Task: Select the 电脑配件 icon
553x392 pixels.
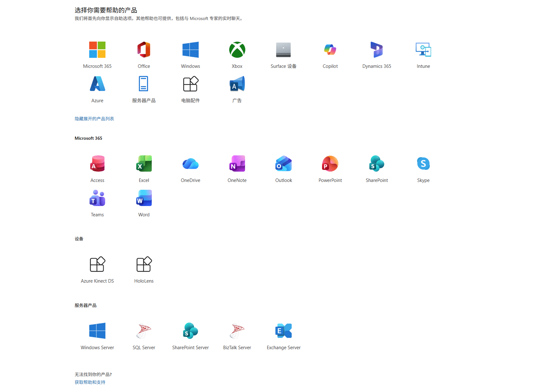Action: 191,84
